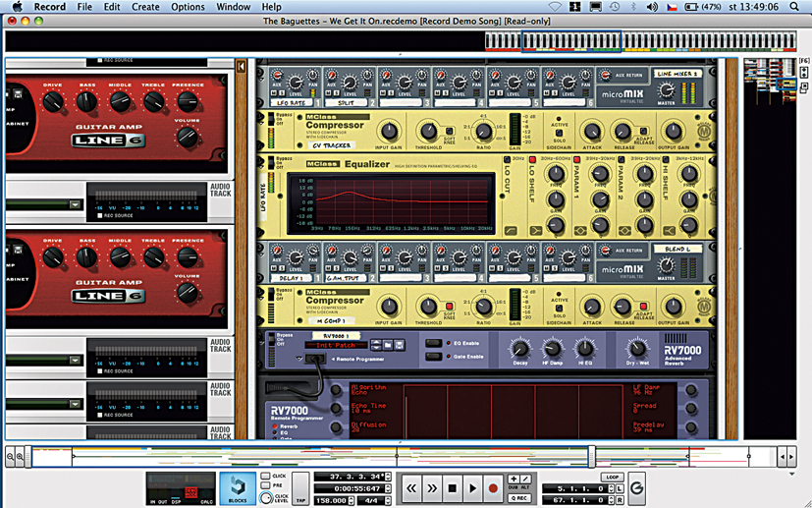Open the Record application menu
The image size is (812, 508).
50,7
